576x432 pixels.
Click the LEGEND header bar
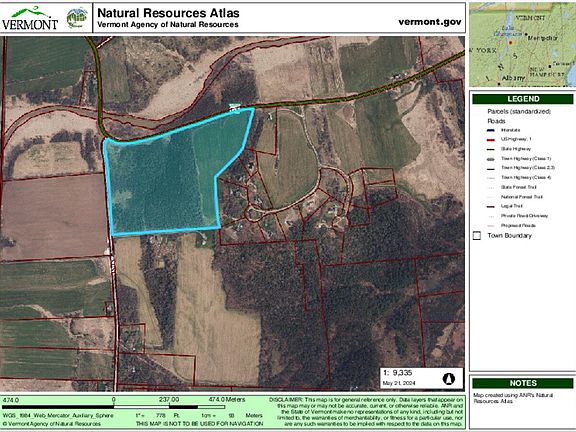(523, 99)
